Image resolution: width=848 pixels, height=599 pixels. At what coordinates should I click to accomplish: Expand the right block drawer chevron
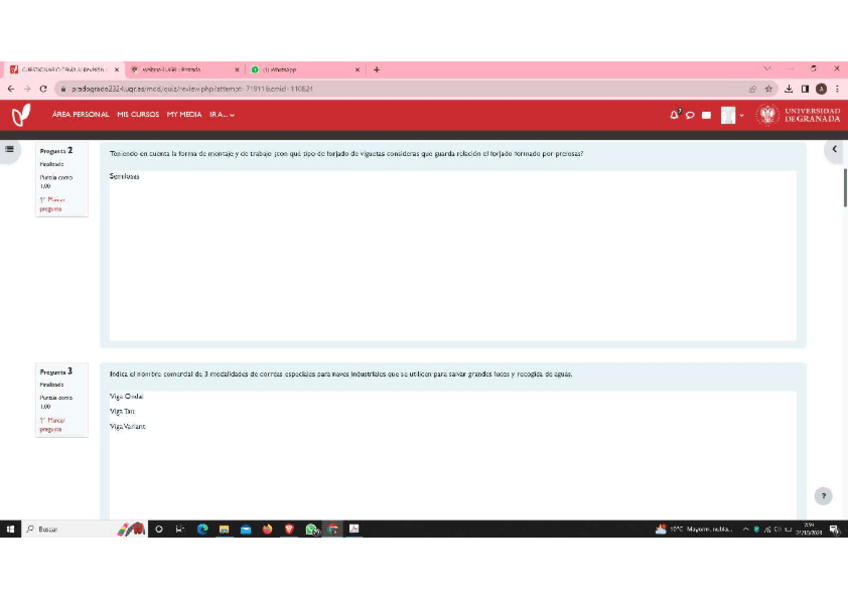pos(834,149)
